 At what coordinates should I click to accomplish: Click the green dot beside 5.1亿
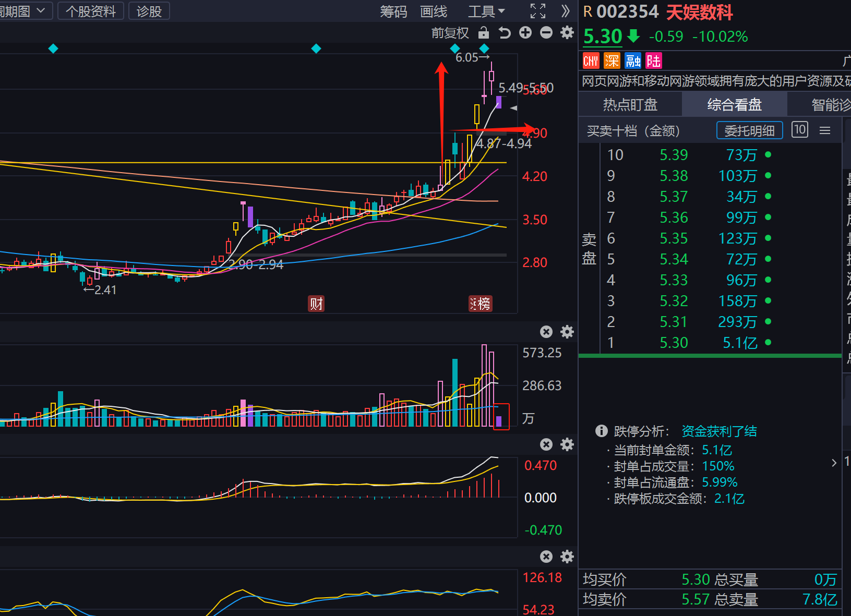(x=768, y=342)
